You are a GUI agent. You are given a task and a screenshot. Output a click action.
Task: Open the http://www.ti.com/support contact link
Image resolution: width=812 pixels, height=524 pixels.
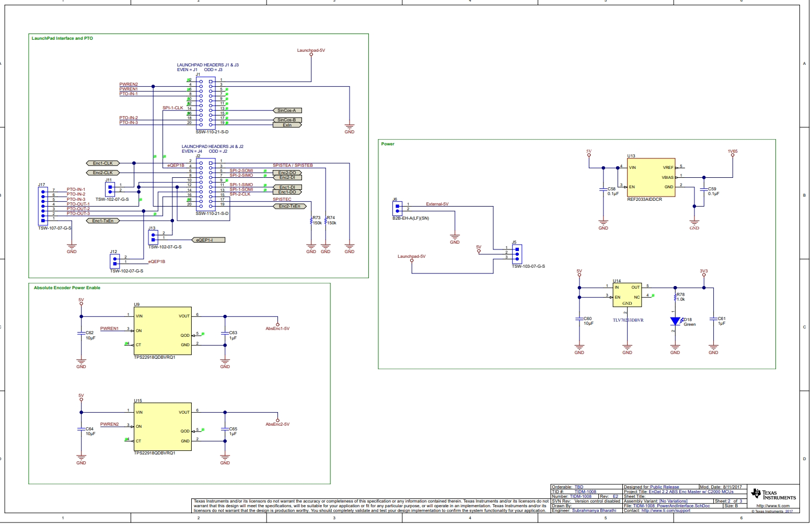coord(665,511)
